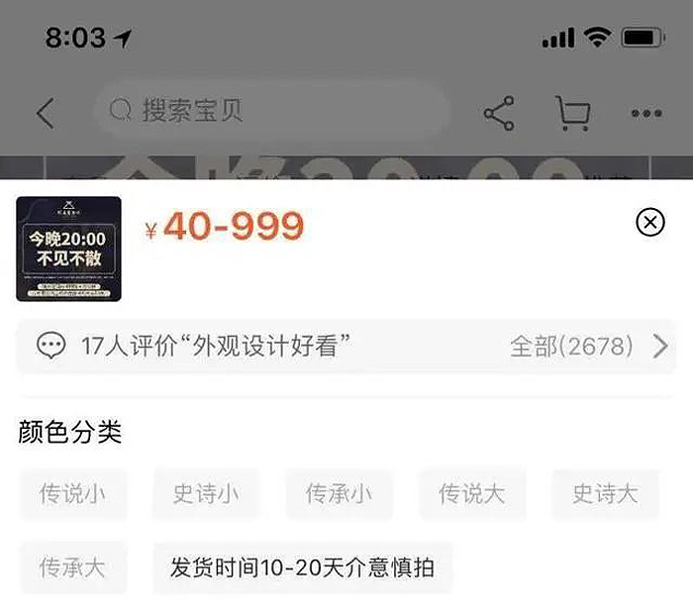Select the 传承小 option
Viewport: 693px width, 616px height.
tap(339, 494)
